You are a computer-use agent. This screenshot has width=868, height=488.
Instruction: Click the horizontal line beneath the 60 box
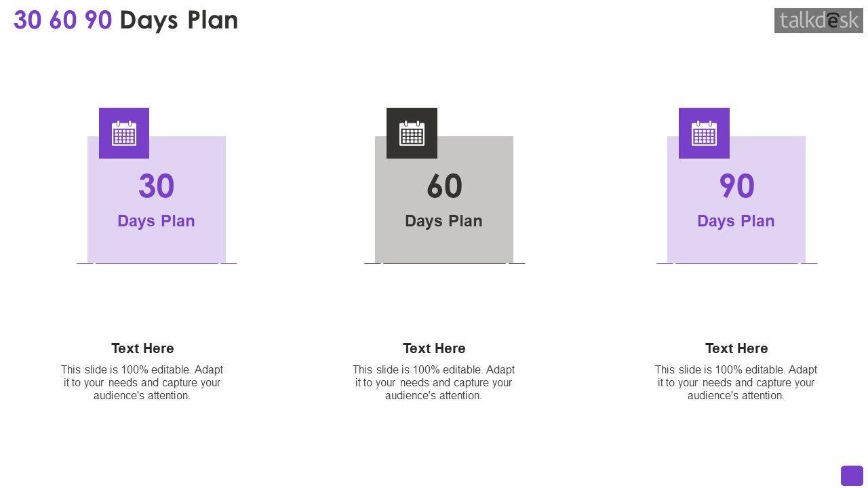tap(444, 262)
